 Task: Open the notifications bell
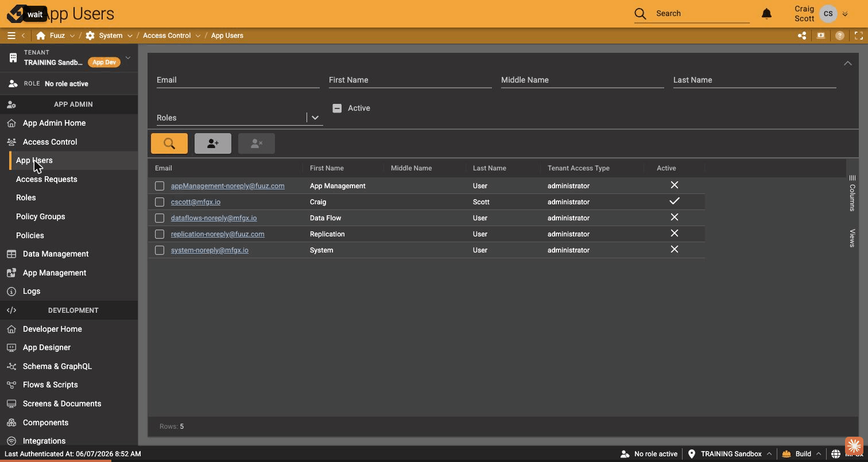pyautogui.click(x=766, y=14)
